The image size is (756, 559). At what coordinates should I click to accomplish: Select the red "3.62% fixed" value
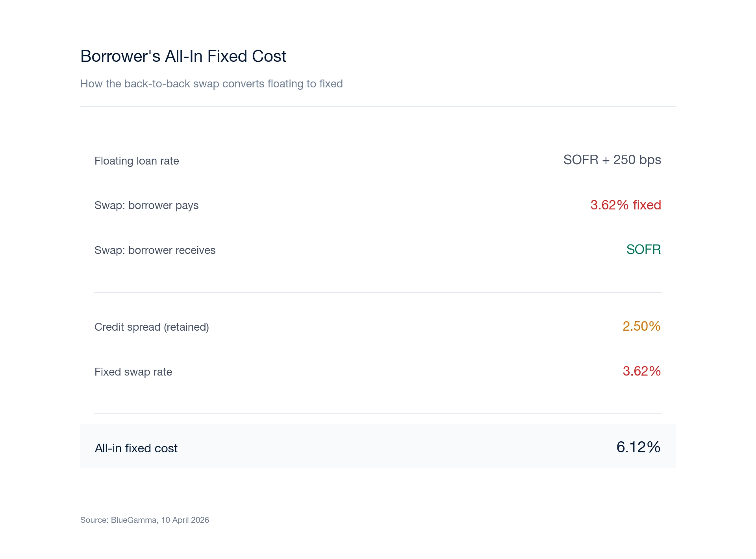tap(625, 205)
